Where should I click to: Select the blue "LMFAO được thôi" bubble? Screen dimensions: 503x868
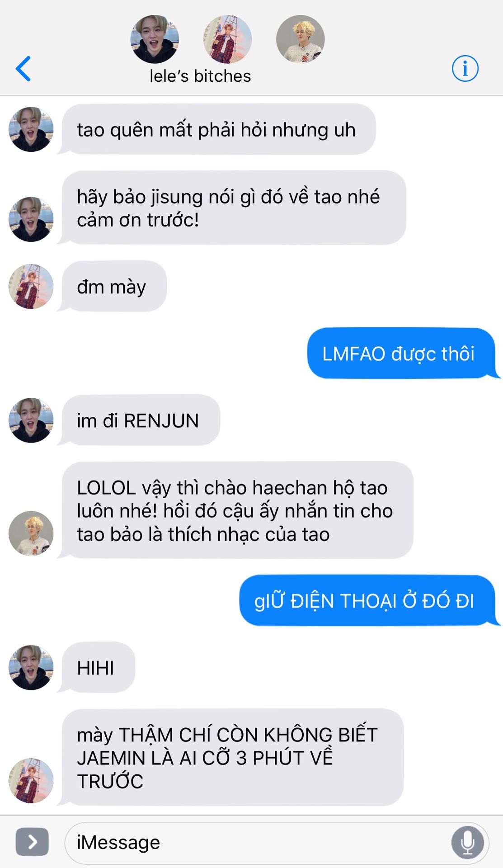coord(401,353)
